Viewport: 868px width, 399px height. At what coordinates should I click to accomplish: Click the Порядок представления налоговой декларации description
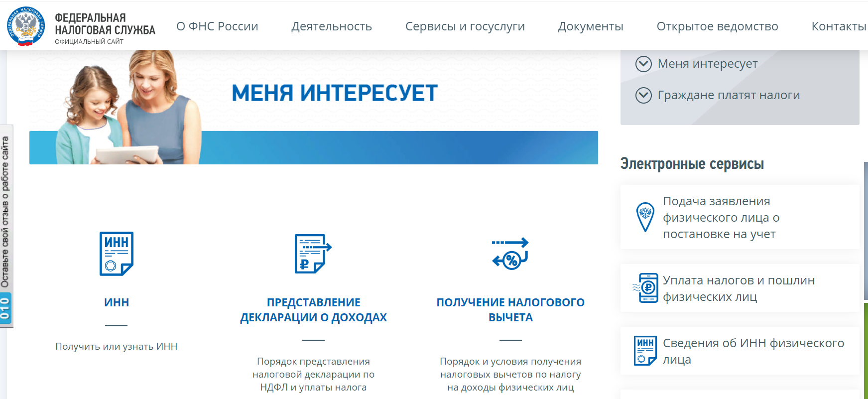click(x=313, y=374)
